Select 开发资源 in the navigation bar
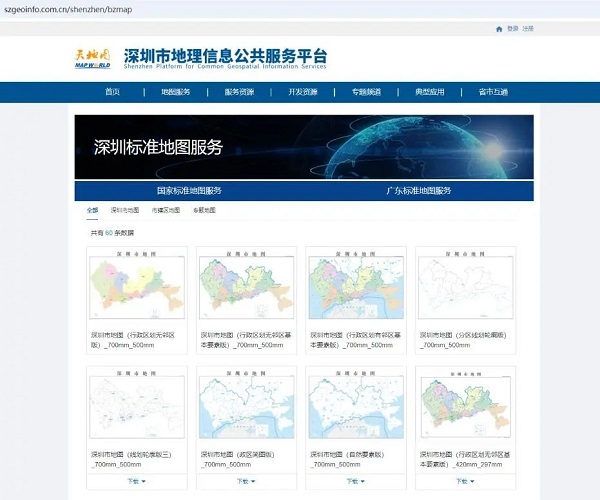 (x=303, y=92)
